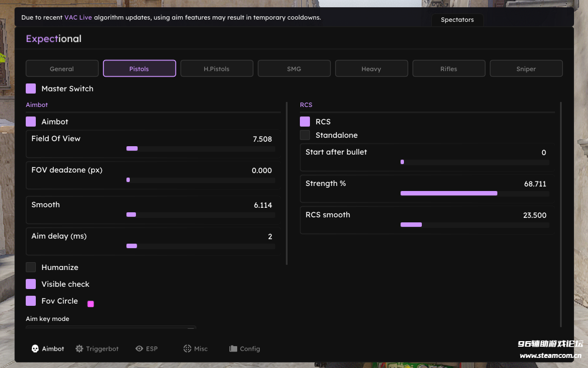Viewport: 588px width, 368px height.
Task: Enable the Humanize checkbox
Action: click(x=31, y=267)
